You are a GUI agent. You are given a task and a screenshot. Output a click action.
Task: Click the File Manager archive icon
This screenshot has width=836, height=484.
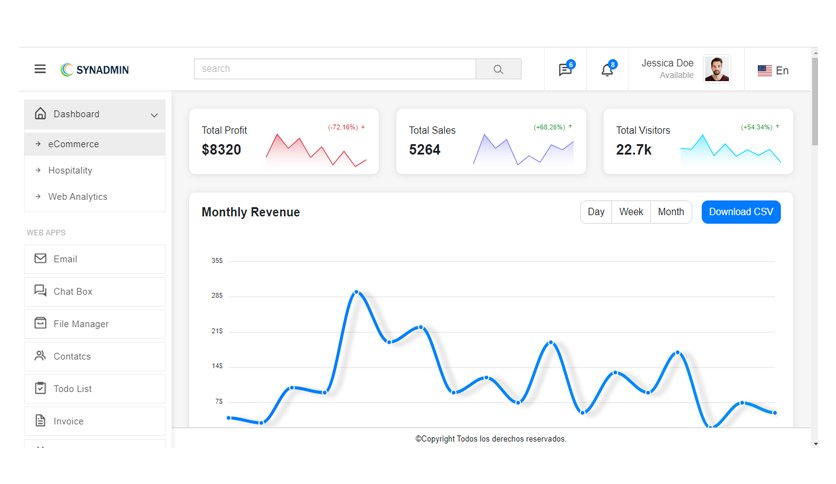click(x=41, y=323)
